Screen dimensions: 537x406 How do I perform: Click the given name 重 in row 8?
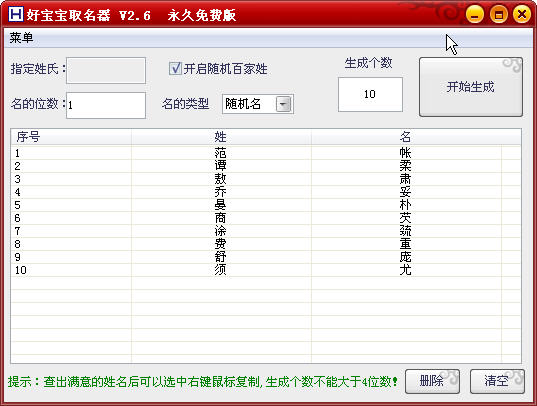pyautogui.click(x=405, y=244)
